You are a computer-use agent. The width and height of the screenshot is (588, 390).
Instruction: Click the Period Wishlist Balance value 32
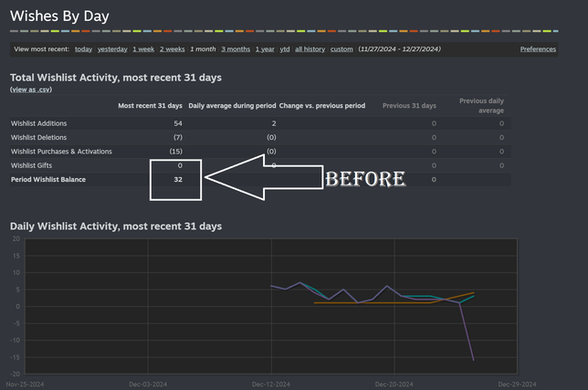pos(178,180)
